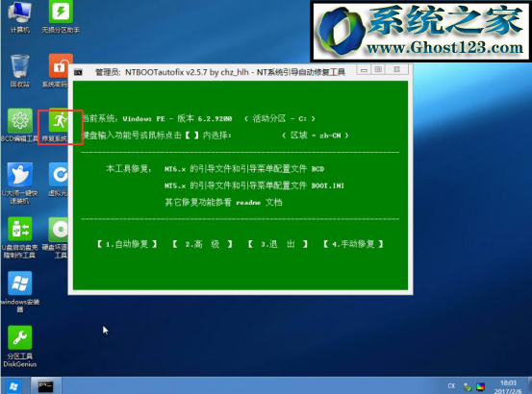
Task: Open the Windows Start button
Action: [x=13, y=386]
